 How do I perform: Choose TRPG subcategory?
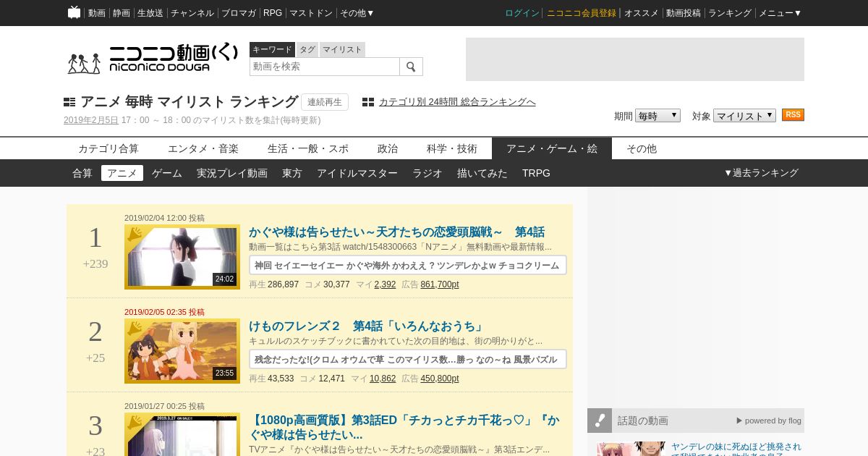536,173
